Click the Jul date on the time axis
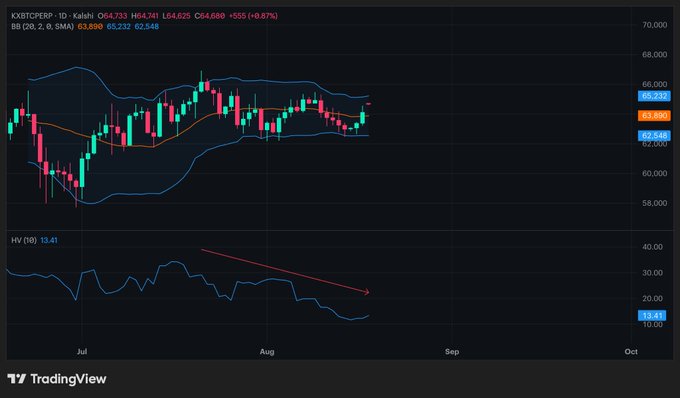The image size is (680, 398). pos(82,352)
